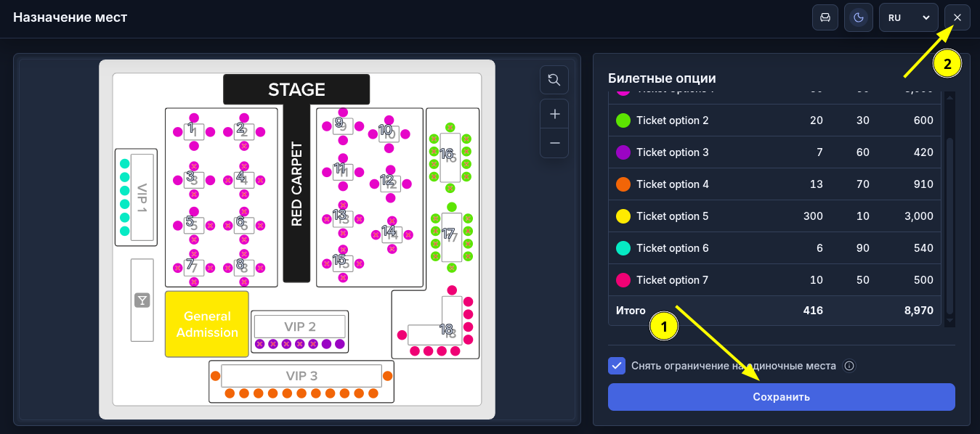This screenshot has width=980, height=434.
Task: Click the ticket options list scrollbar
Action: coord(949,225)
